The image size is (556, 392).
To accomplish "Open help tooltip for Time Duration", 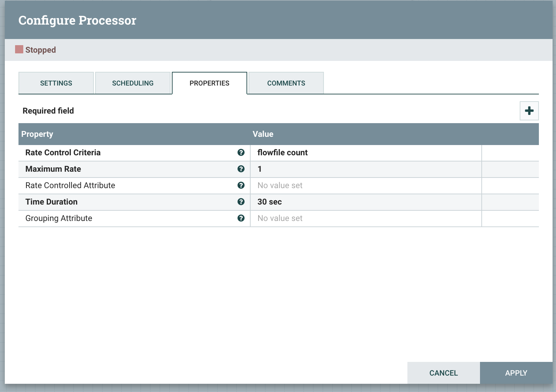I will pos(241,201).
